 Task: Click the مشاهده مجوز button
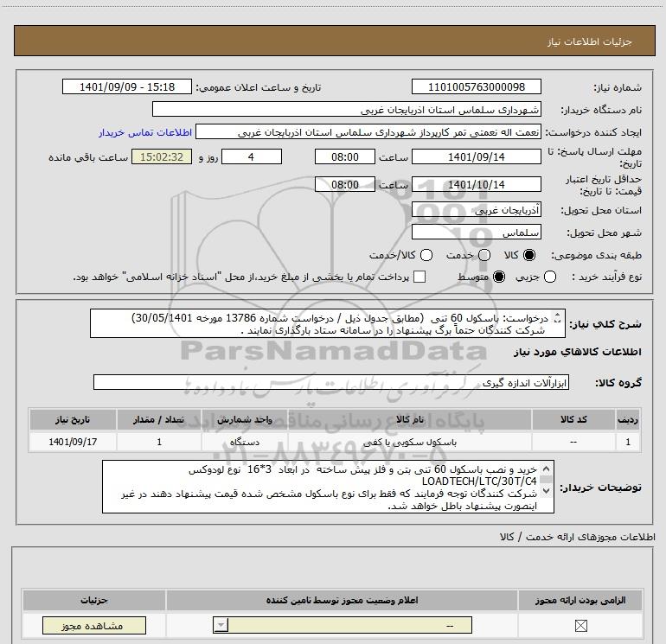[x=94, y=626]
